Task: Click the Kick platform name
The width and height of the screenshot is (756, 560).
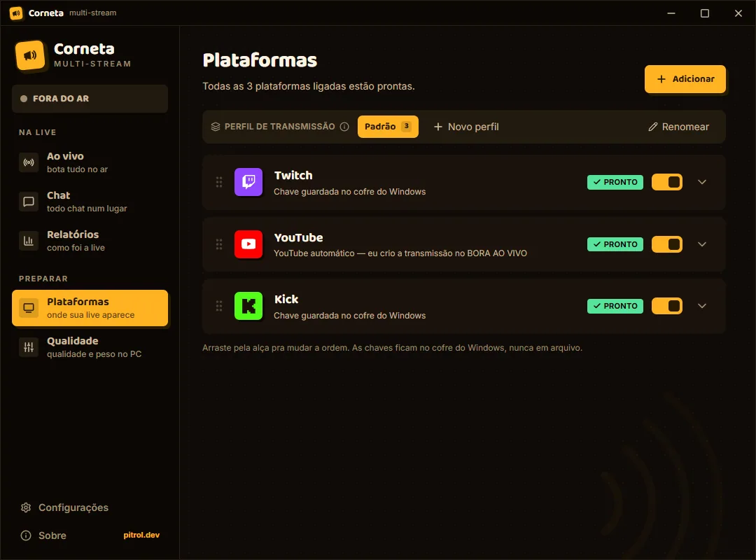Action: pyautogui.click(x=286, y=299)
